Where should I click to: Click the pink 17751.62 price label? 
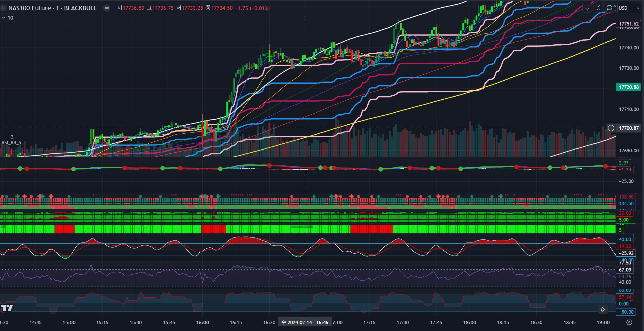point(629,24)
